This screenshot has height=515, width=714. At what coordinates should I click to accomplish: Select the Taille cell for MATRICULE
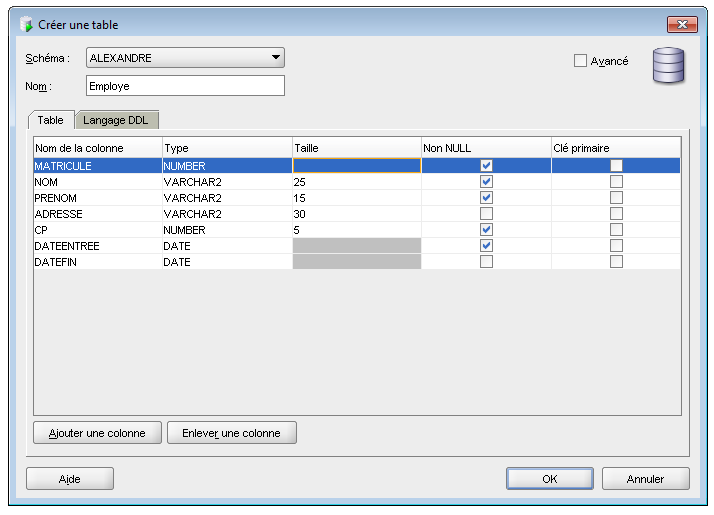point(356,166)
